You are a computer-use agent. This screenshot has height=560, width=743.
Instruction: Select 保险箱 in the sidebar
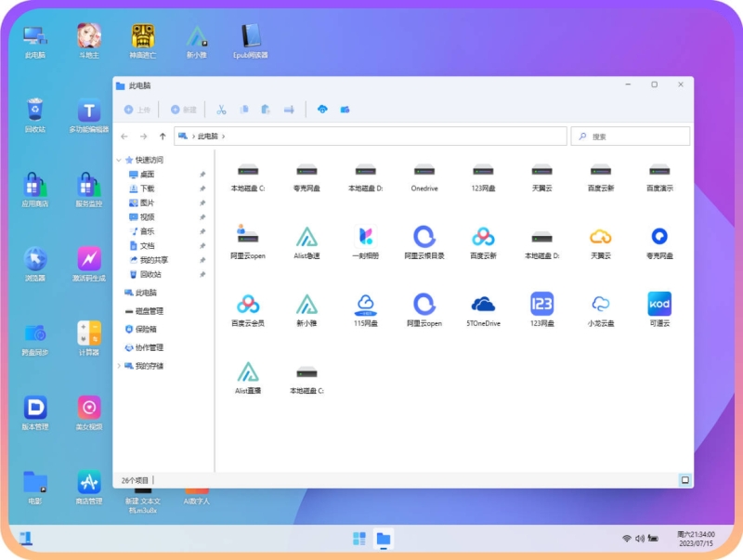[141, 330]
